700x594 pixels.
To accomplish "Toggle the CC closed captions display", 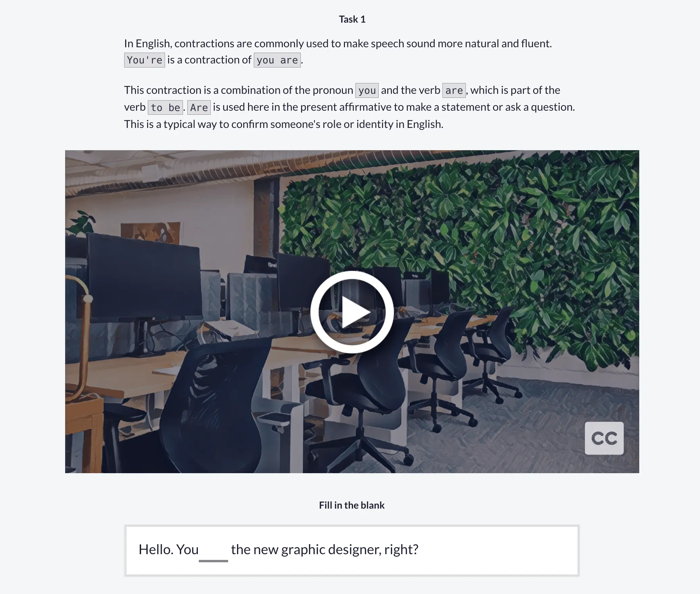I will (x=603, y=438).
